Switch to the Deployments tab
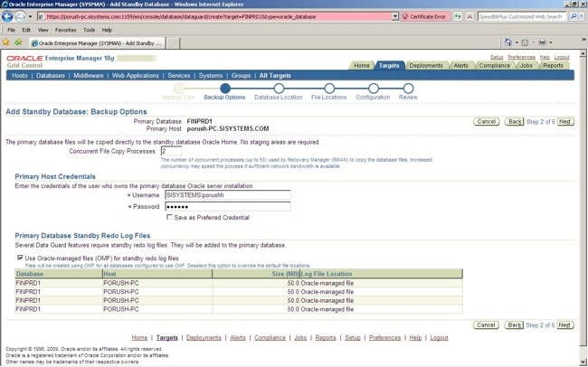Image resolution: width=588 pixels, height=367 pixels. coord(426,65)
